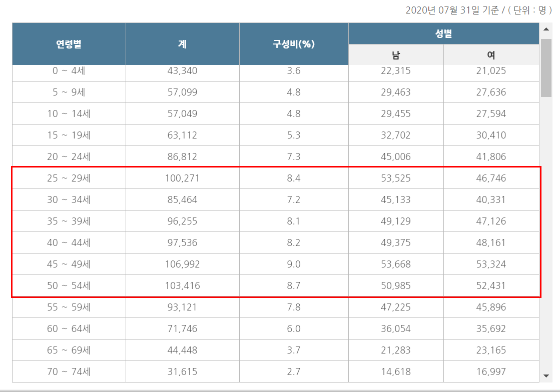This screenshot has width=560, height=392.
Task: Select the 20 ~ 24세 row label
Action: click(69, 156)
